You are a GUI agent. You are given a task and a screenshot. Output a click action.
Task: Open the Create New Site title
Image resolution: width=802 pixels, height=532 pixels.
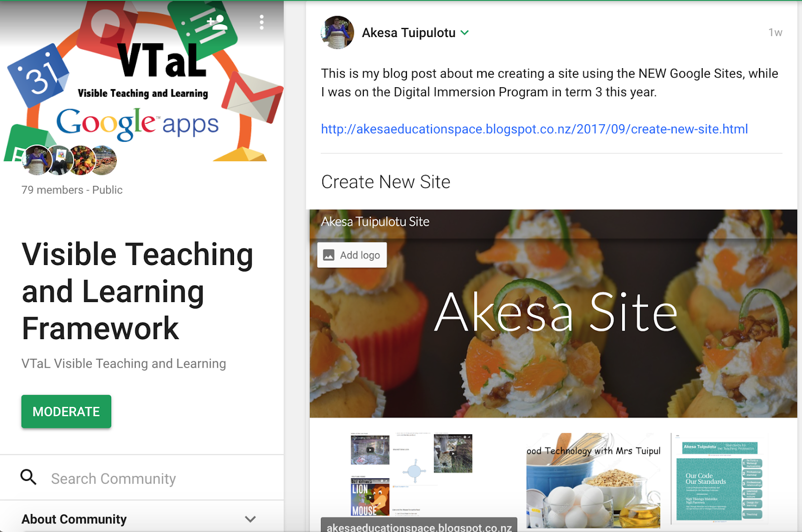(385, 182)
